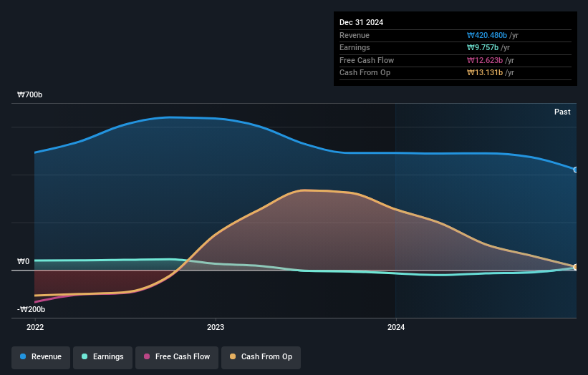Click the ₩0 y-axis label

[x=23, y=261]
